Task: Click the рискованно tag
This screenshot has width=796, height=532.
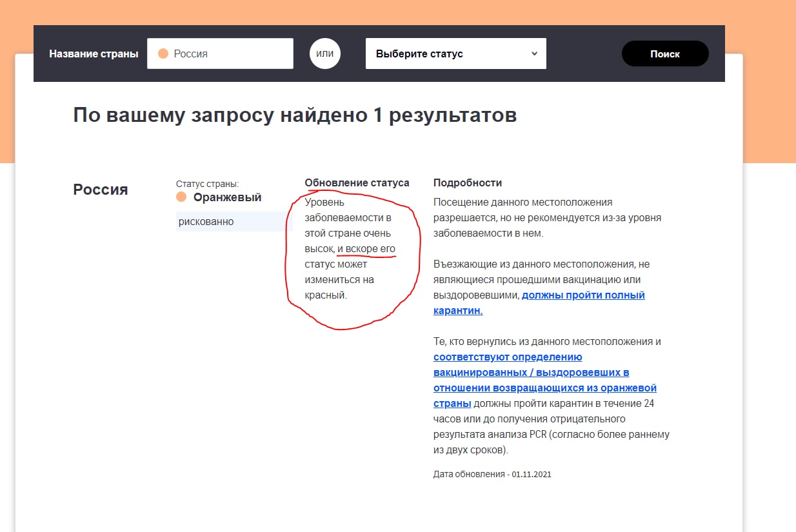Action: (x=234, y=221)
